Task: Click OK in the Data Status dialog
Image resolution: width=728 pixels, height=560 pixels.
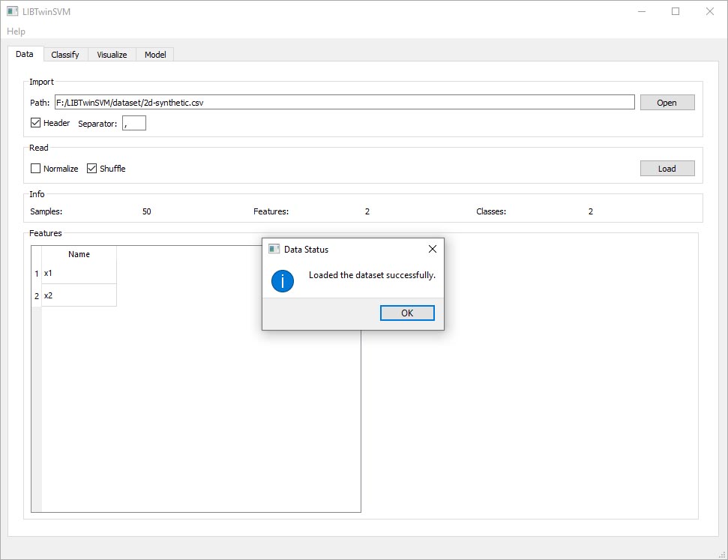Action: pos(407,313)
